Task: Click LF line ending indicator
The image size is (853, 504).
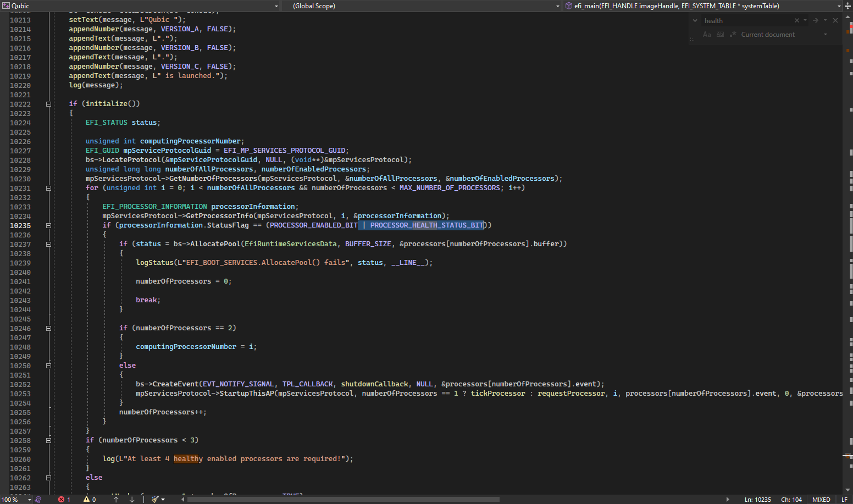Action: [845, 500]
